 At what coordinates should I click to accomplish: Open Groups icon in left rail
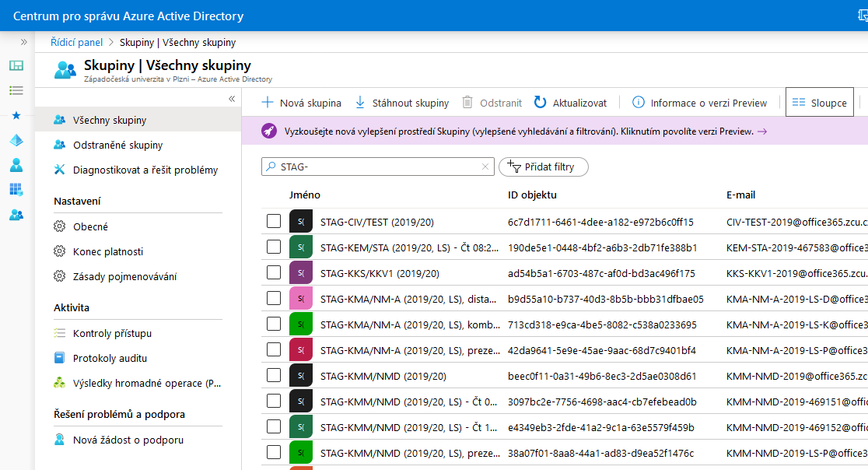click(16, 215)
